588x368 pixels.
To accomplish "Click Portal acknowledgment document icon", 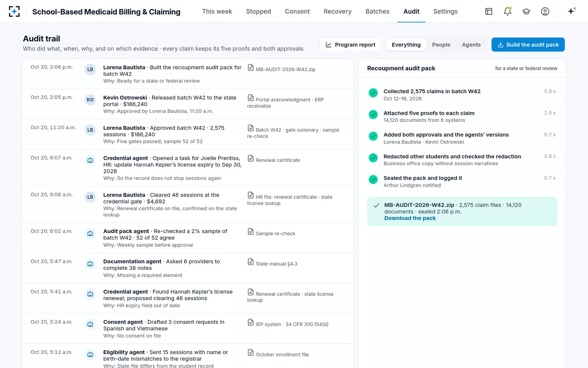I will point(251,98).
